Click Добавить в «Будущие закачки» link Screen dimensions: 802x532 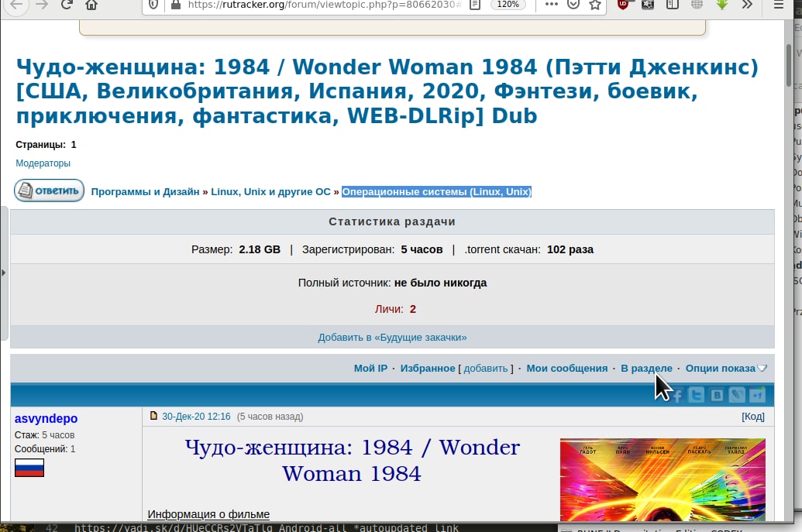(392, 338)
